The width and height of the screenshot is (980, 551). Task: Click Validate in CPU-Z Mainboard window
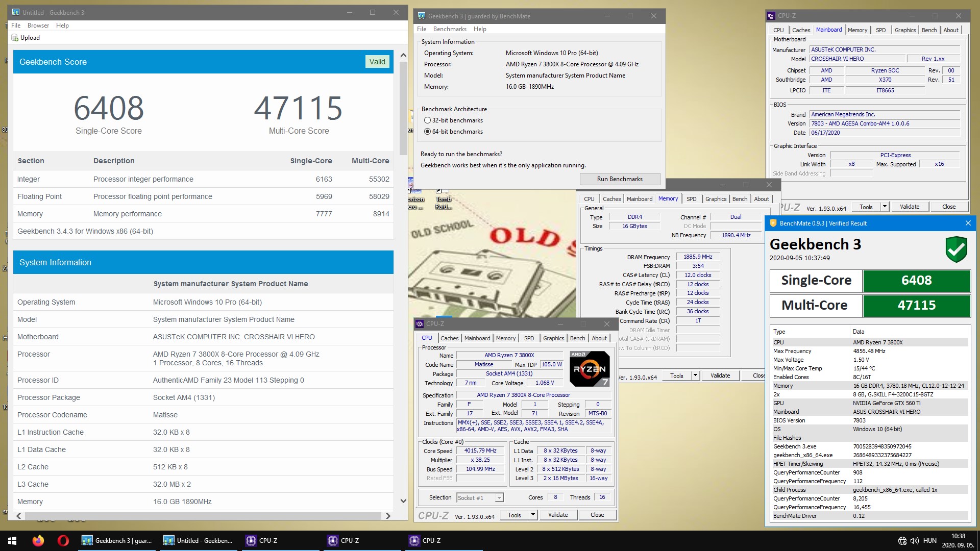pyautogui.click(x=910, y=207)
